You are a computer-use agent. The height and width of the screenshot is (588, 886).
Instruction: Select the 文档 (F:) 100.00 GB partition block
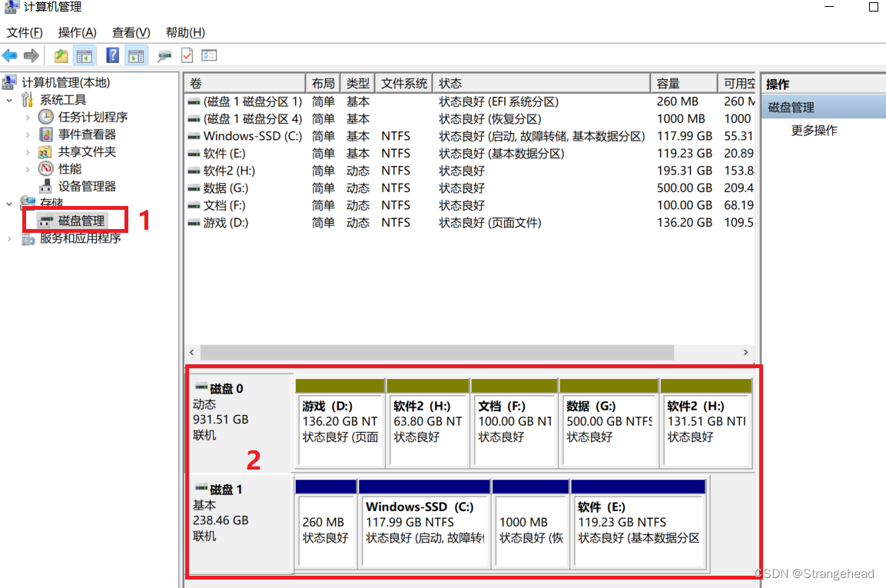(514, 424)
